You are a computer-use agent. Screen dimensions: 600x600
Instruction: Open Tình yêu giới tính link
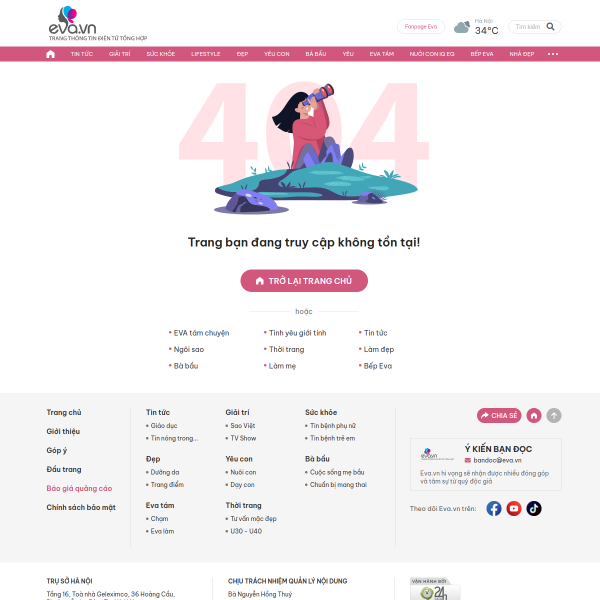[x=297, y=333]
